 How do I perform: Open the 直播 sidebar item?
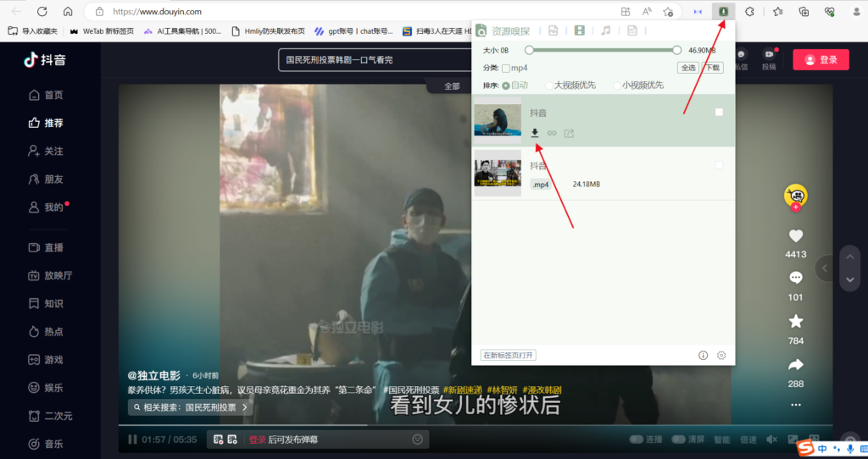point(46,247)
